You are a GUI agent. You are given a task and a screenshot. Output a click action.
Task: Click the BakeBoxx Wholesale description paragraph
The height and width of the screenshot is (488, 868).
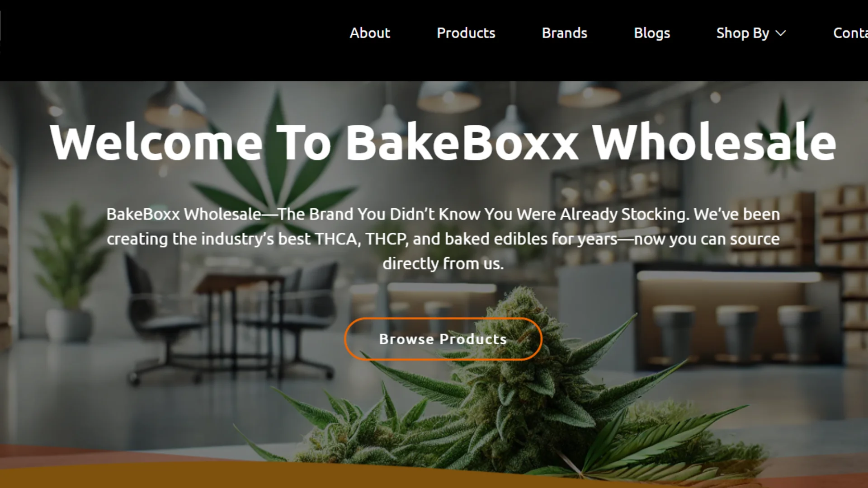point(443,239)
